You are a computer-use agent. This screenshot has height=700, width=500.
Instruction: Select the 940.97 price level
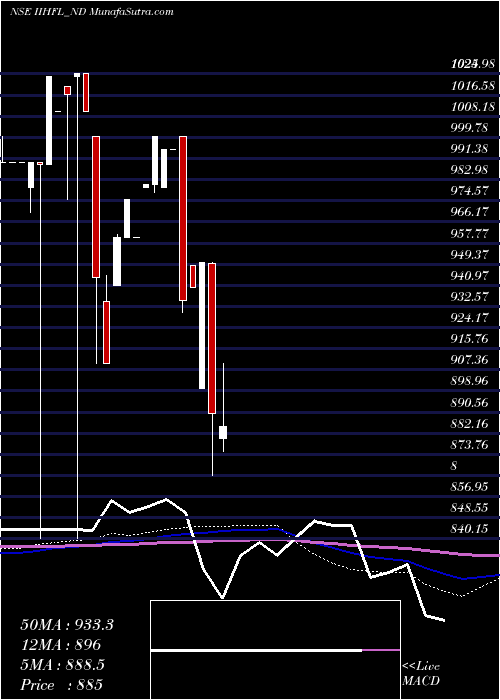469,276
